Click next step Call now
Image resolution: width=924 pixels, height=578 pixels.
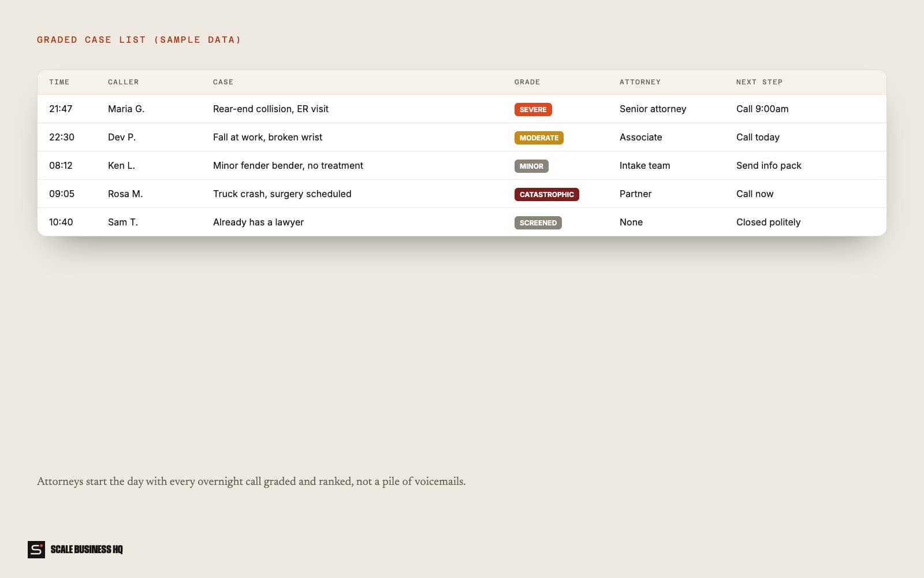pos(755,194)
